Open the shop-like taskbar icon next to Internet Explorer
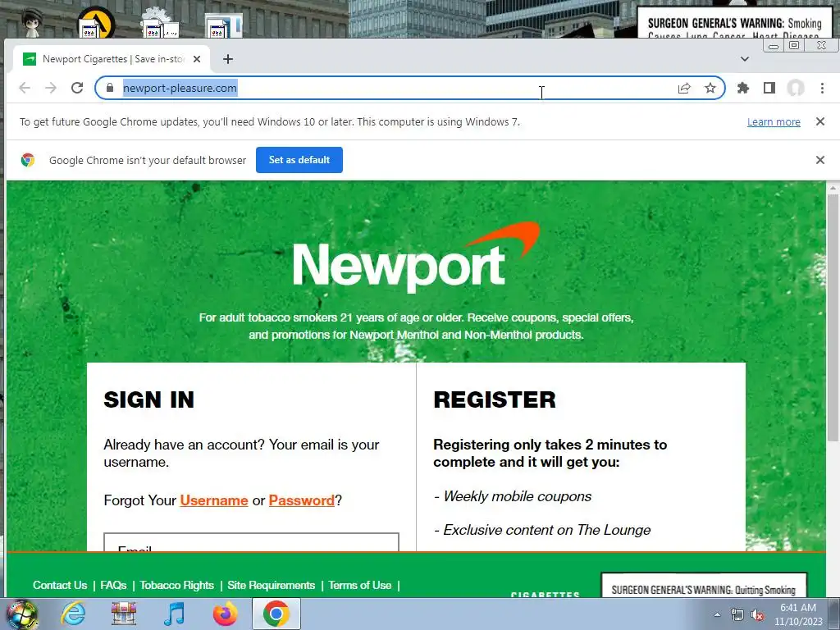The height and width of the screenshot is (630, 840). 124,614
